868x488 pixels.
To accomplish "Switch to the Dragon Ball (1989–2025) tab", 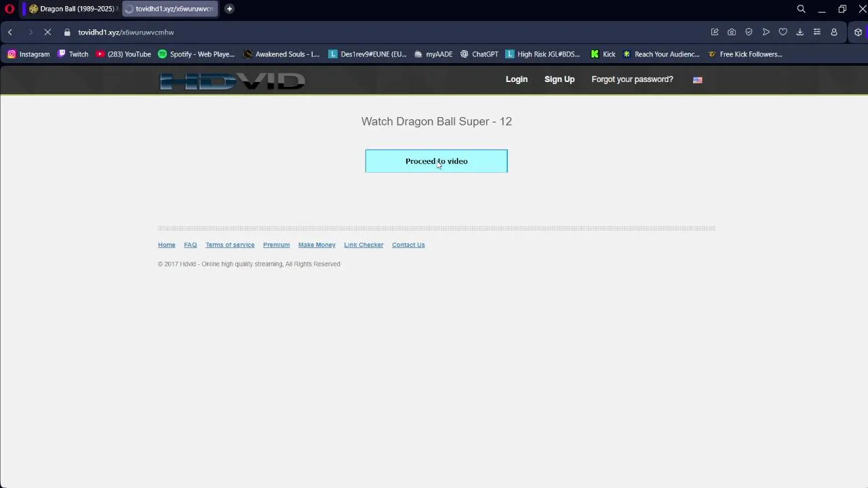I will coord(73,9).
